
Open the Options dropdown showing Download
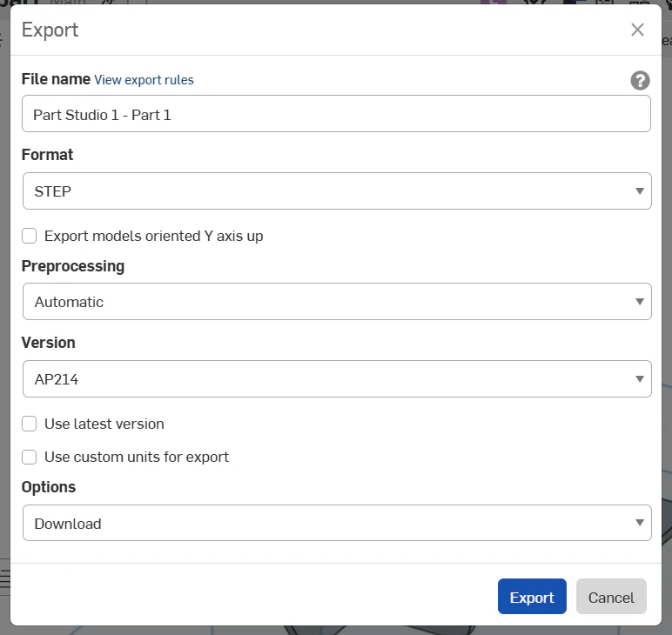coord(337,523)
